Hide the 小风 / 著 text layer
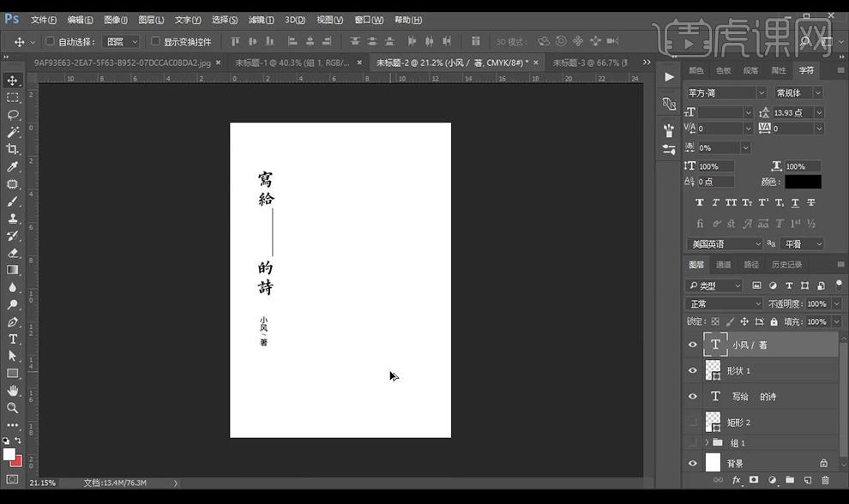The image size is (849, 504). (x=693, y=345)
